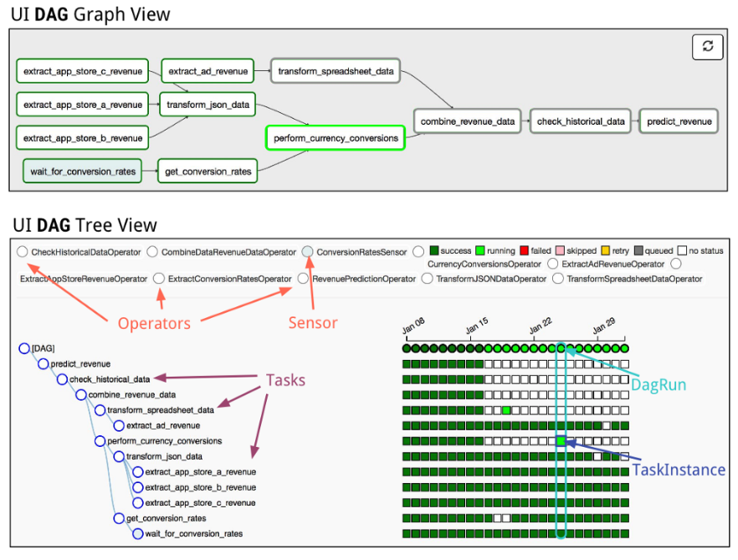Screen dimensions: 738x560
Task: Toggle the ConversionRatesSensor circle
Action: point(307,251)
